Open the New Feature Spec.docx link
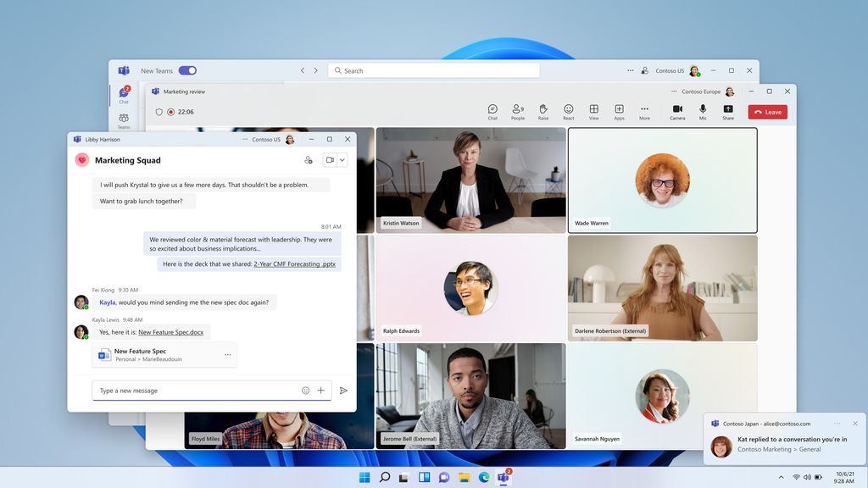Image resolution: width=868 pixels, height=488 pixels. pyautogui.click(x=170, y=332)
